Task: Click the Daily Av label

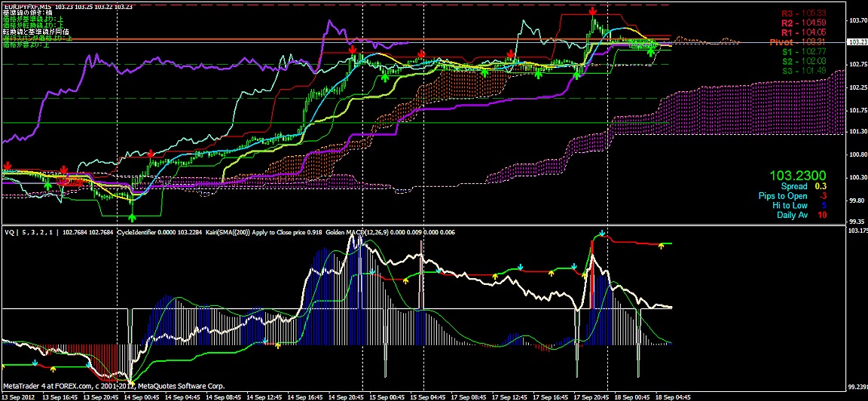Action: point(791,215)
